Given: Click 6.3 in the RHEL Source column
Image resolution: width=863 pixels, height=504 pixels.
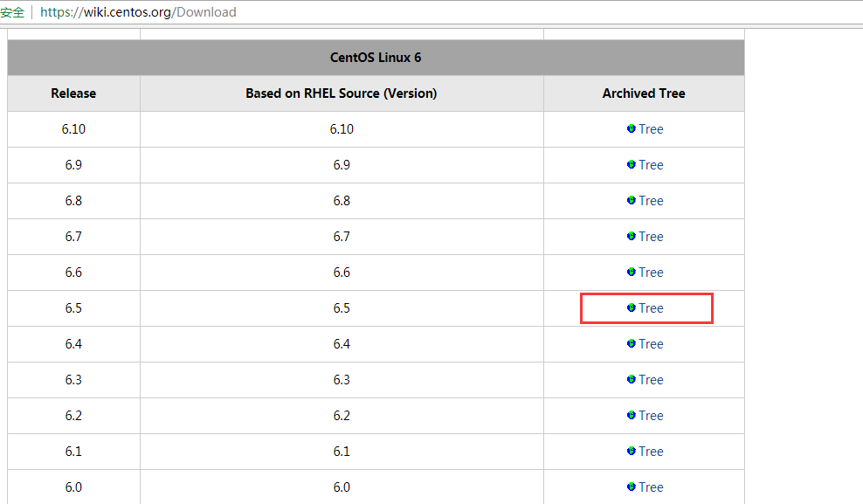Looking at the screenshot, I should (342, 380).
